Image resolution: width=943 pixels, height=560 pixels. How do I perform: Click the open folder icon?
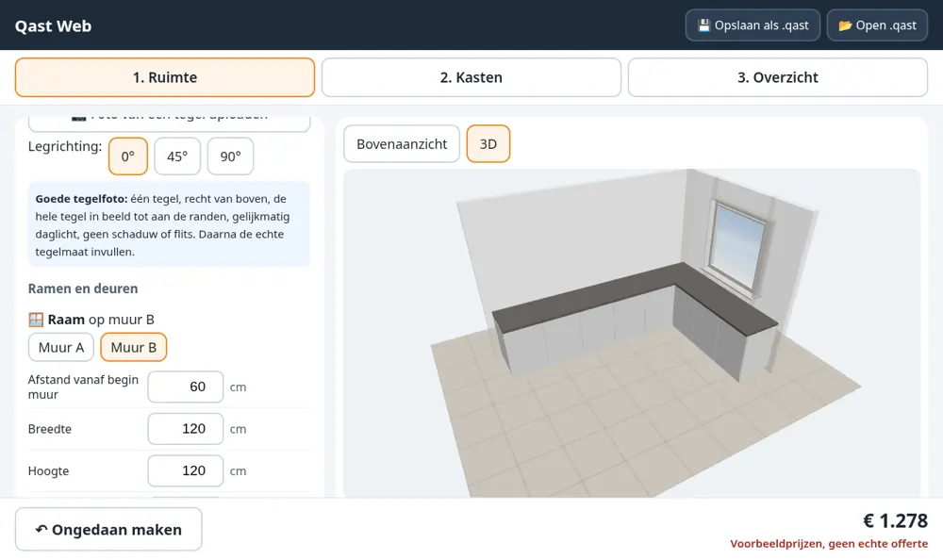tap(845, 25)
